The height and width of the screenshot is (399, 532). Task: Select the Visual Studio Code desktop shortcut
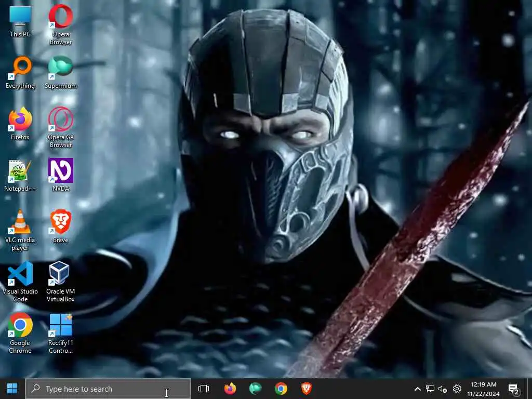(x=20, y=282)
